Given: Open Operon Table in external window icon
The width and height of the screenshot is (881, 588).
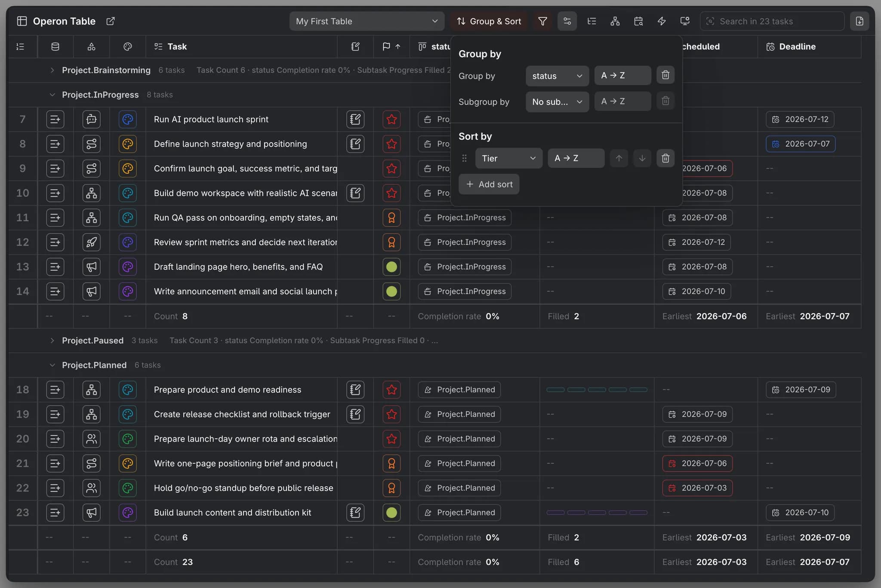Looking at the screenshot, I should pos(111,21).
